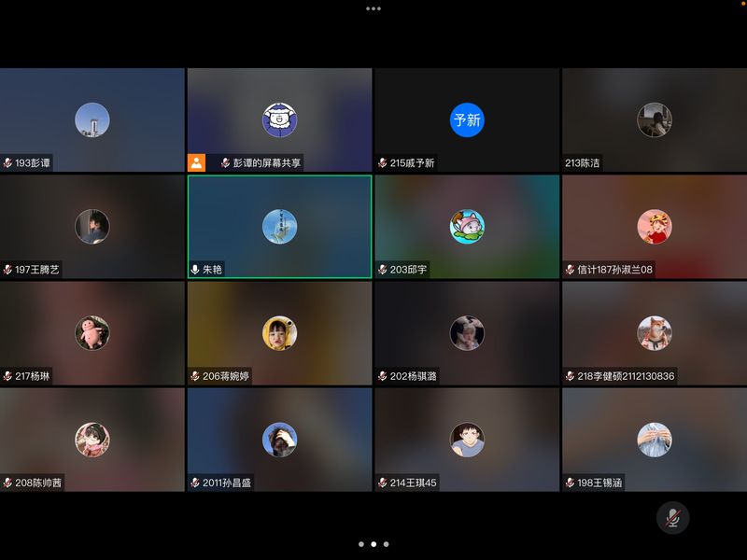Click the Shiba dog avatar of 218李健硕

pos(654,333)
